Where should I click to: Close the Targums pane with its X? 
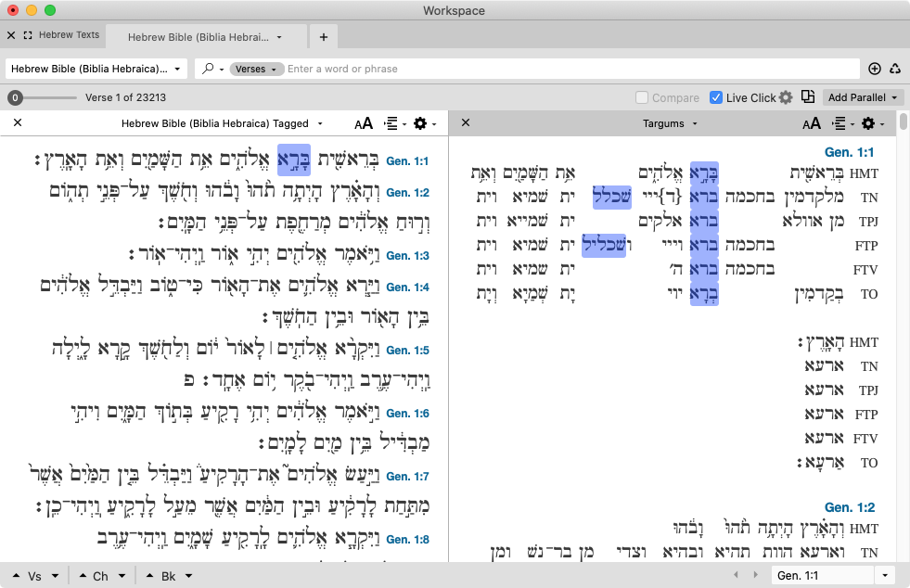pos(466,123)
